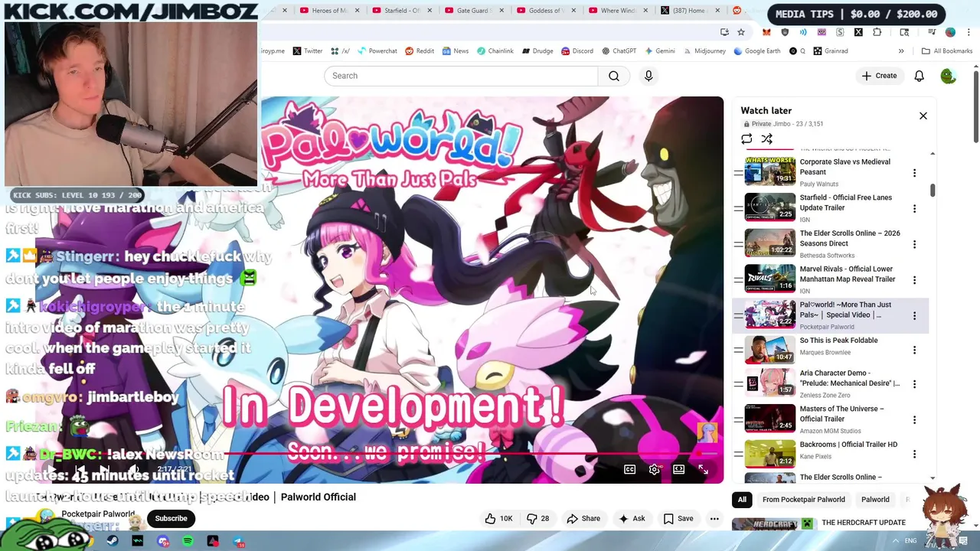Screen dimensions: 980x551
Task: Start voice search with the microphone icon
Action: tap(648, 76)
